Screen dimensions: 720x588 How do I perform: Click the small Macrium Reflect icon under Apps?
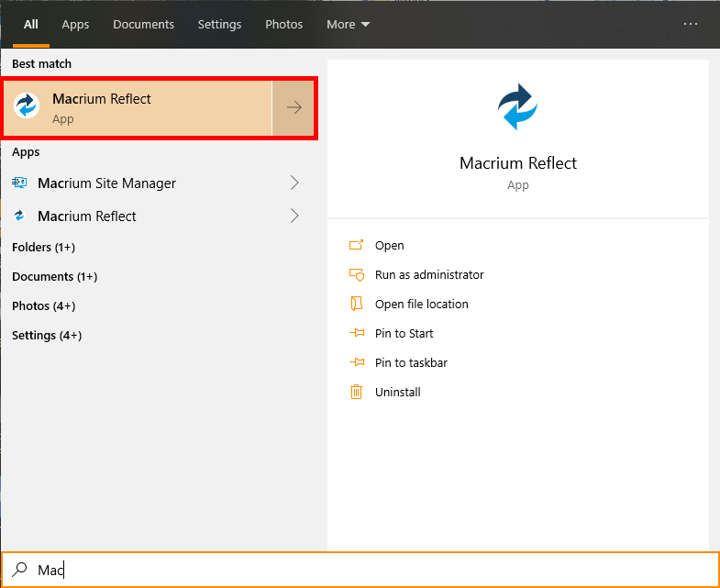(19, 216)
